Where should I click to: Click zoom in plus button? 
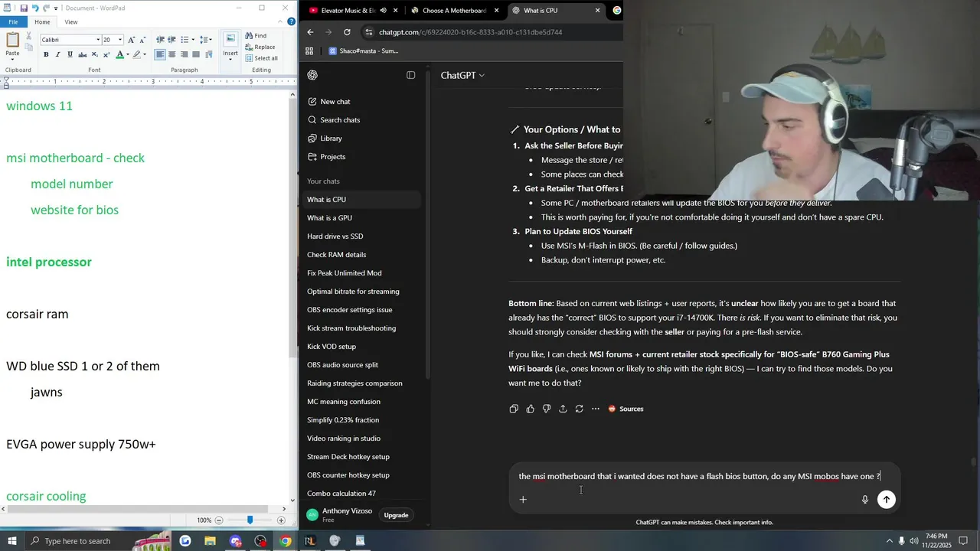pyautogui.click(x=280, y=520)
